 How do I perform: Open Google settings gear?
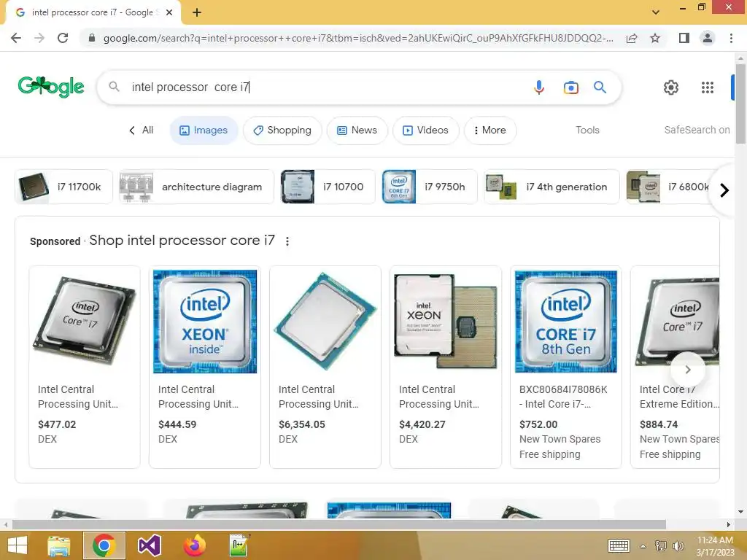tap(671, 87)
